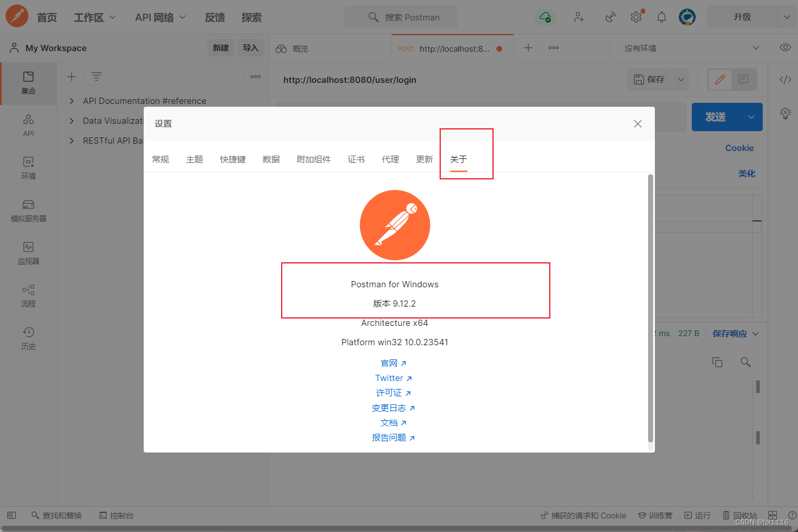Image resolution: width=798 pixels, height=532 pixels.
Task: Open the documentation link
Action: (394, 423)
